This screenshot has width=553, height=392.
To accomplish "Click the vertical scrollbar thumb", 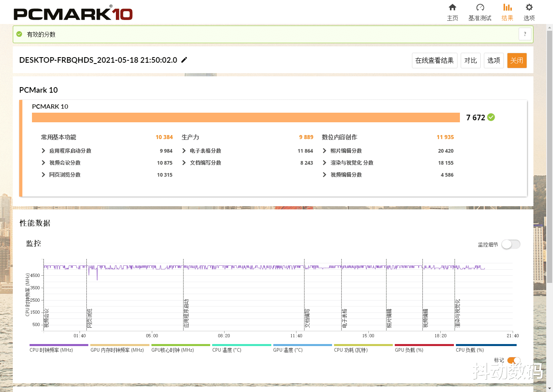I will coord(549,156).
